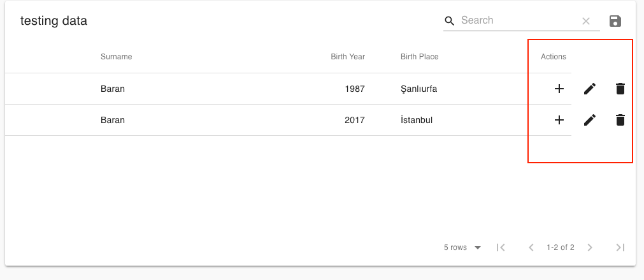The width and height of the screenshot is (644, 280).
Task: Delete the Şanlıurfa row with trash icon
Action: 620,89
